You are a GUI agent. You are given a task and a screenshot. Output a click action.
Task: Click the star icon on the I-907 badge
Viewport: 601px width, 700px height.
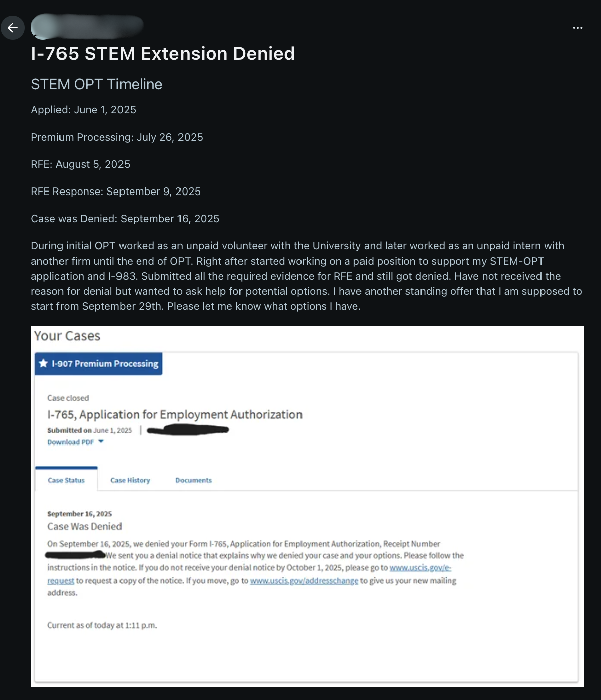click(x=43, y=363)
